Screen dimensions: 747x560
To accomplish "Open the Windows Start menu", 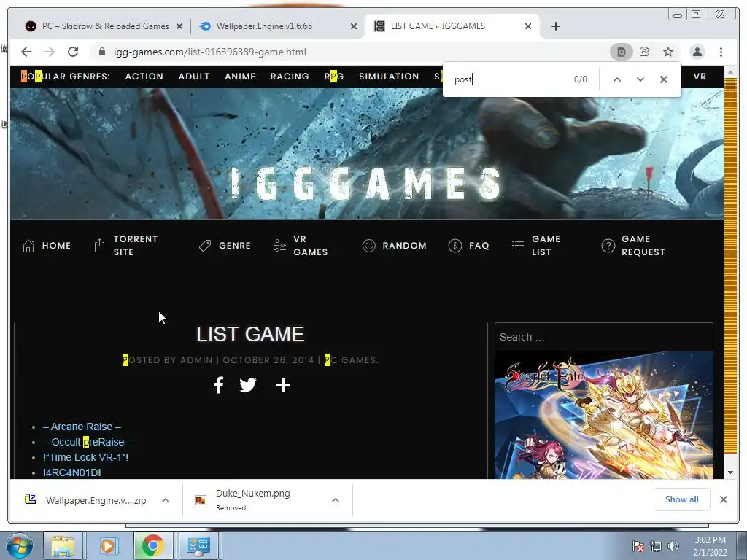I will pos(20,545).
